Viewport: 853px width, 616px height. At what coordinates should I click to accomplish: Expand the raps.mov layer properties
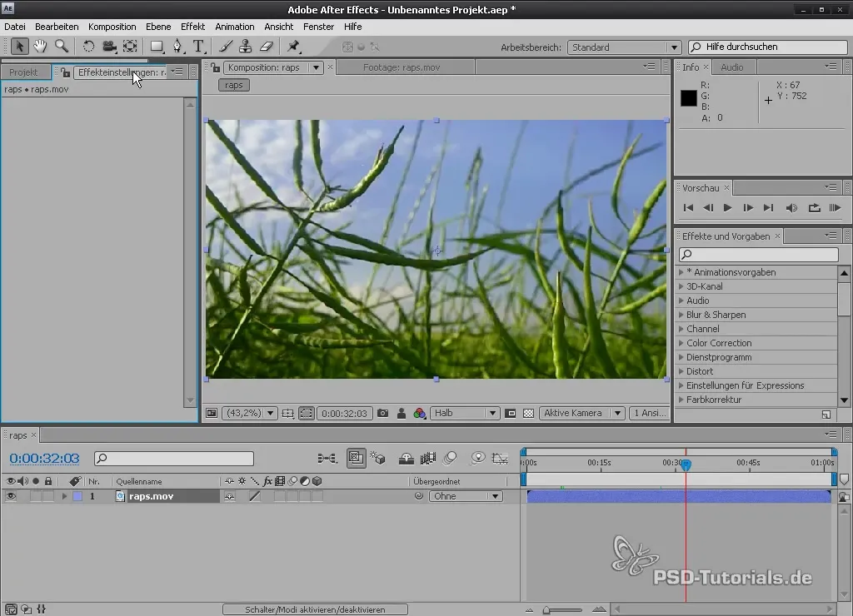(x=64, y=496)
